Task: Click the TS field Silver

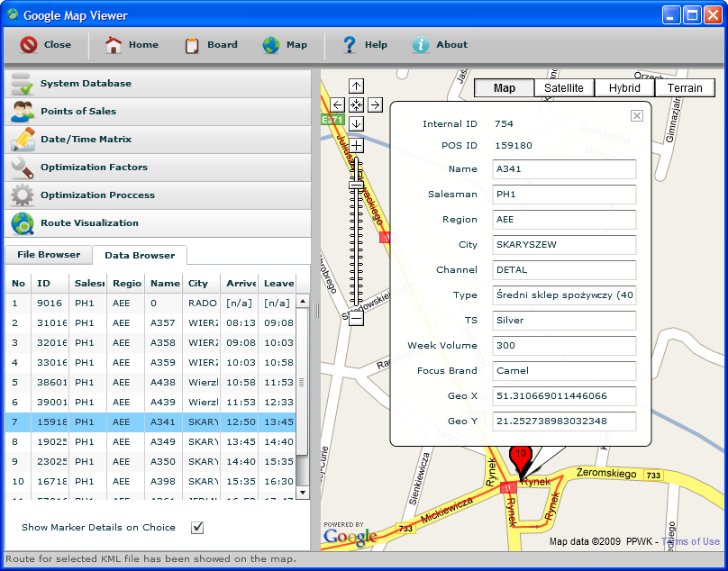Action: point(564,321)
